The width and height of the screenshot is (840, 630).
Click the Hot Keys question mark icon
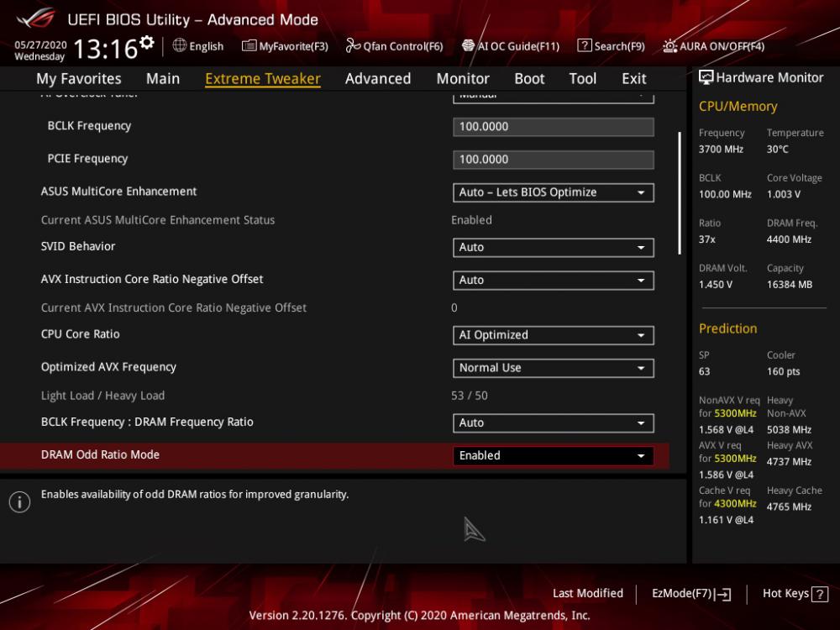[820, 594]
